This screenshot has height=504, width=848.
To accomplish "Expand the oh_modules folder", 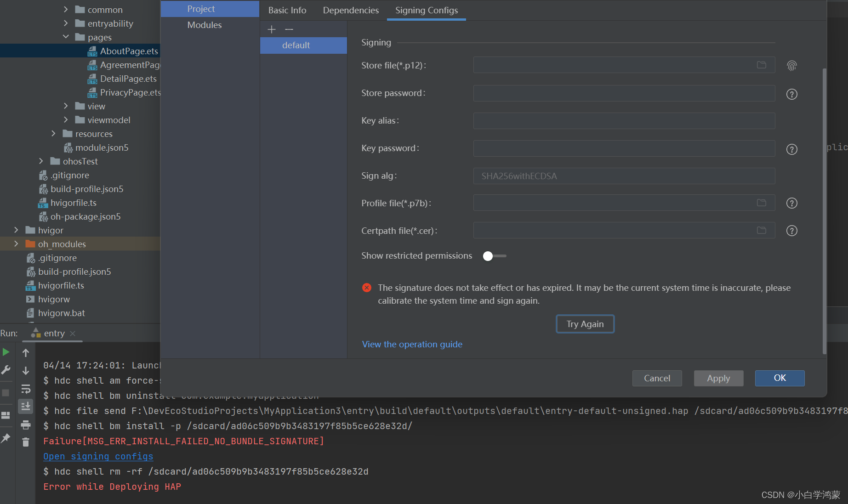I will pos(16,244).
